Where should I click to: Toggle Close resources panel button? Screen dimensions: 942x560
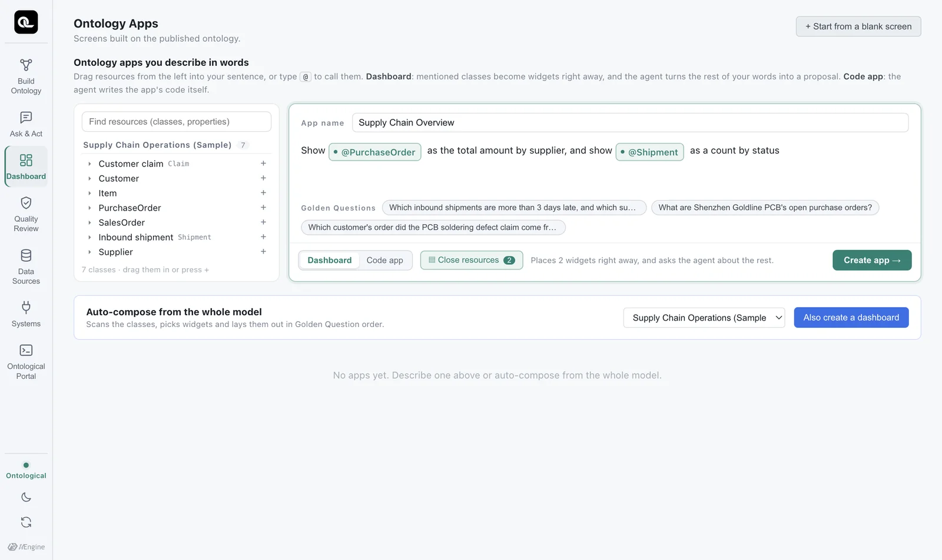point(472,260)
